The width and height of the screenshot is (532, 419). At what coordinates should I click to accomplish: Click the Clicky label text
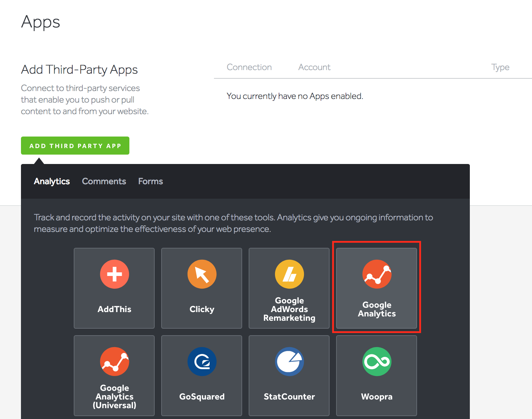(x=202, y=310)
